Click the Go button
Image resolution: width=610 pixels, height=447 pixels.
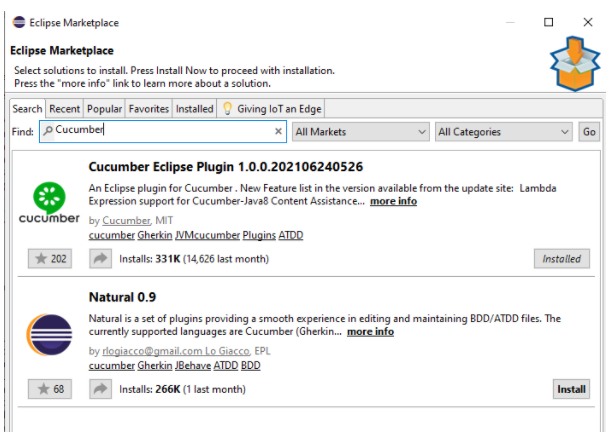pyautogui.click(x=589, y=132)
